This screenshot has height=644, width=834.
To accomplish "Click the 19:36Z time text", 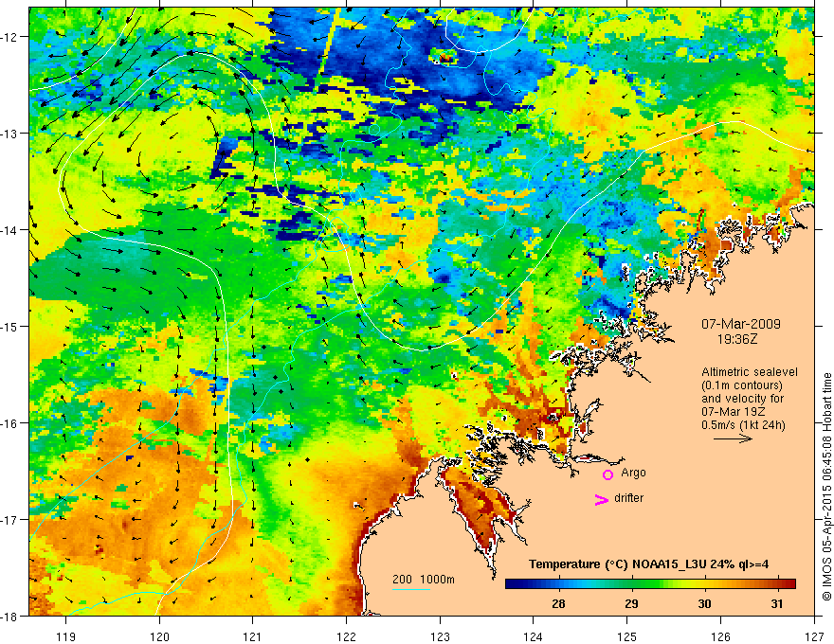I will pyautogui.click(x=736, y=339).
